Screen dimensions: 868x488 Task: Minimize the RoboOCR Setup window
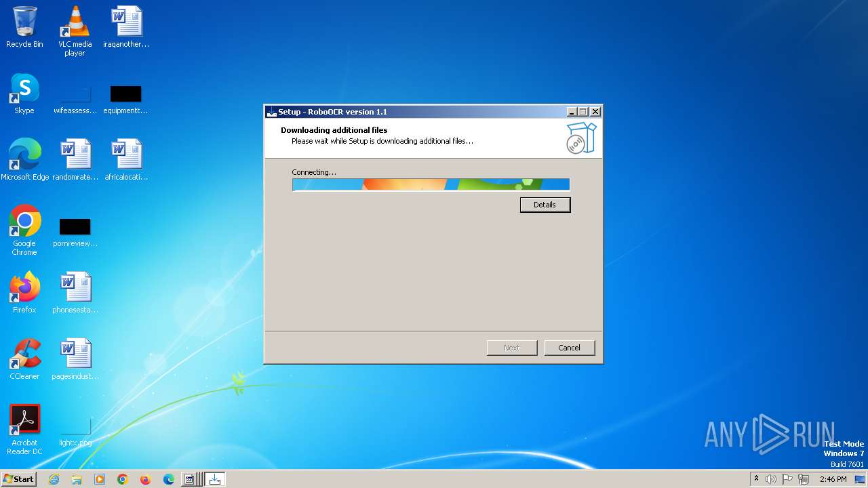[572, 112]
